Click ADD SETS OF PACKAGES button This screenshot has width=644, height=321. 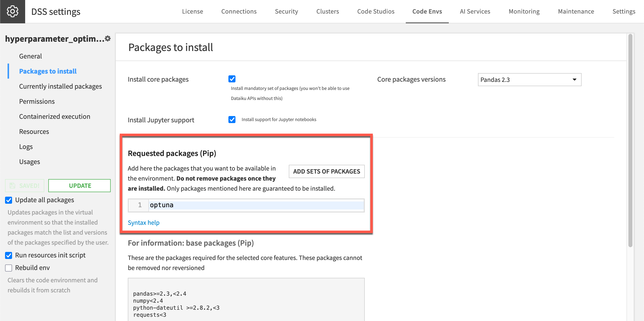click(327, 171)
